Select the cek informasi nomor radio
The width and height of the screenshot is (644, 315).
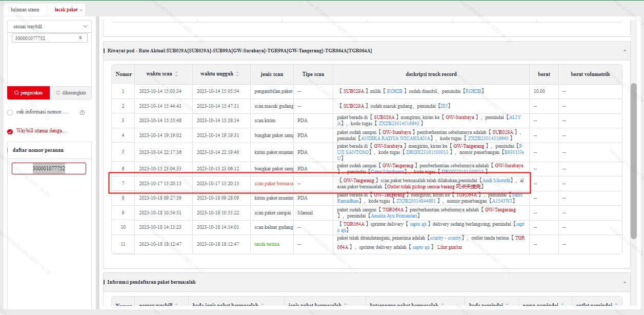click(10, 112)
